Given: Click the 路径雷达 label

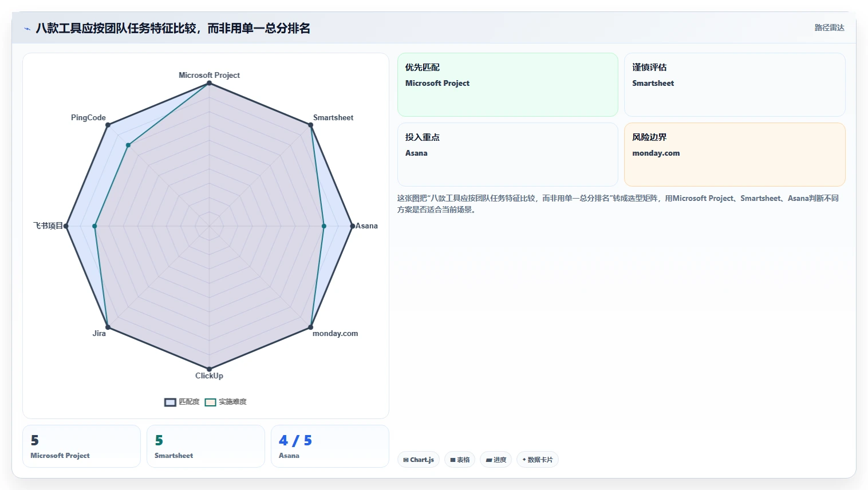Looking at the screenshot, I should click(829, 27).
